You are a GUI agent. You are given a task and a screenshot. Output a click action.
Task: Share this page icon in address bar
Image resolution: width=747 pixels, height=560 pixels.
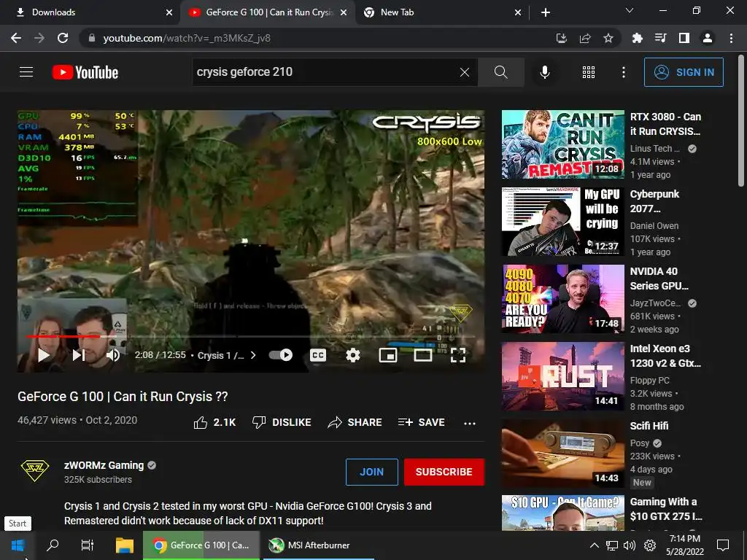[x=585, y=38]
